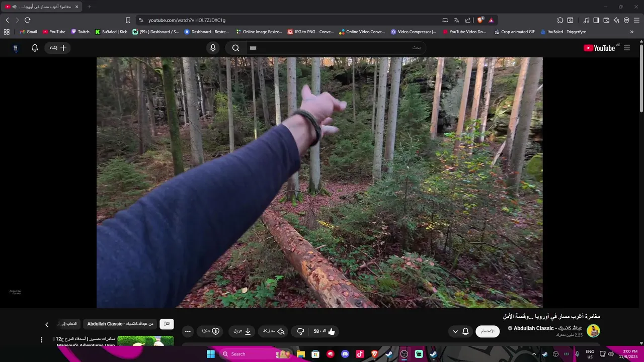
Task: Open the three-dot more actions menu
Action: click(x=188, y=331)
